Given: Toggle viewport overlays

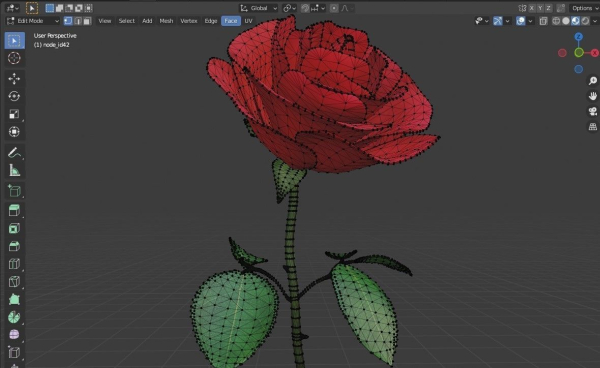Looking at the screenshot, I should pyautogui.click(x=521, y=21).
